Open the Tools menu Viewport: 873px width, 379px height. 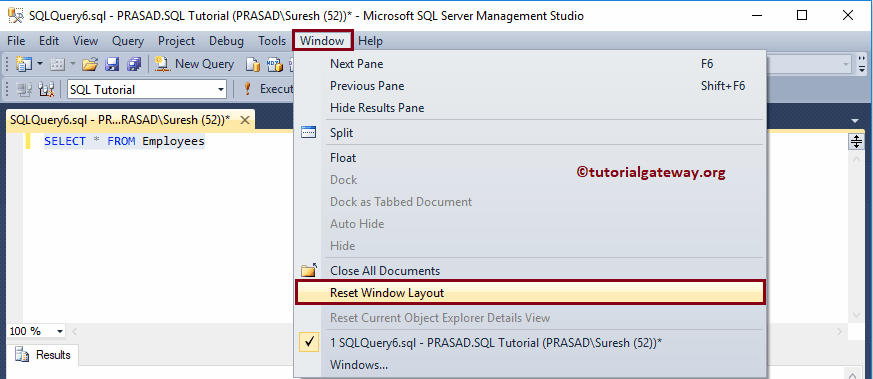point(272,41)
